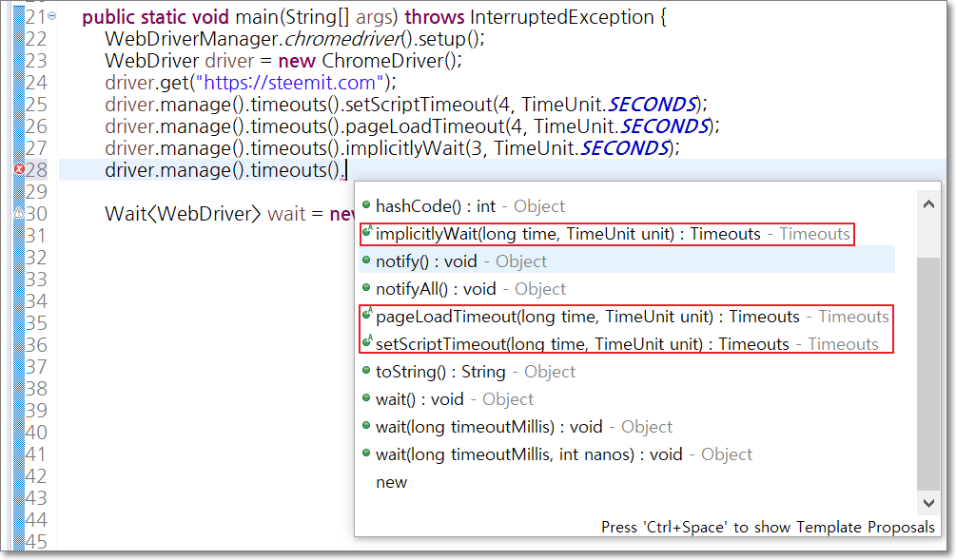Viewport: 956px width, 560px height.
Task: Choose the pageLoadTimeout proposal from the list
Action: (x=628, y=317)
